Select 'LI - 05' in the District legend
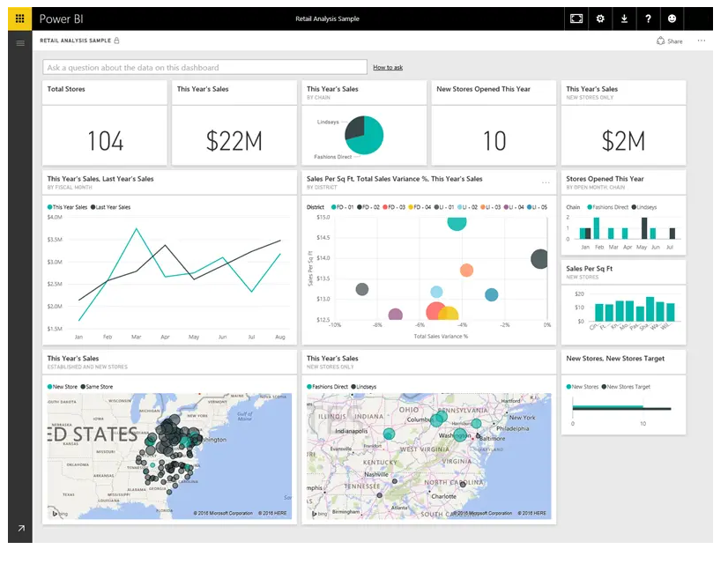Viewport: 728px width, 564px height. coord(537,207)
